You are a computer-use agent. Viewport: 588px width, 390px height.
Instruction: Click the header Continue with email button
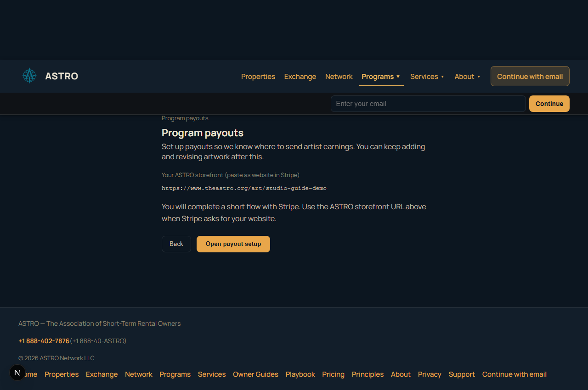click(x=530, y=76)
